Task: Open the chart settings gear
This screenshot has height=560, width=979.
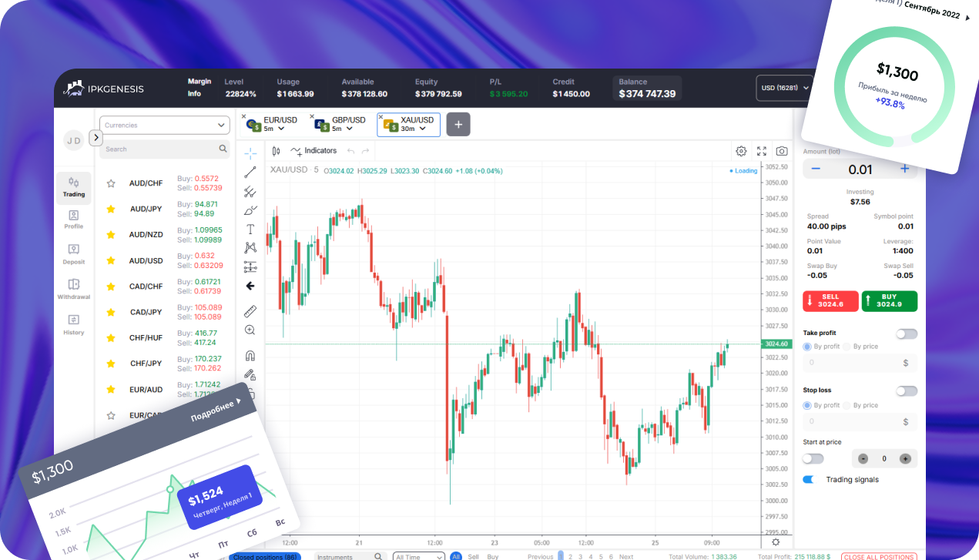Action: (741, 151)
